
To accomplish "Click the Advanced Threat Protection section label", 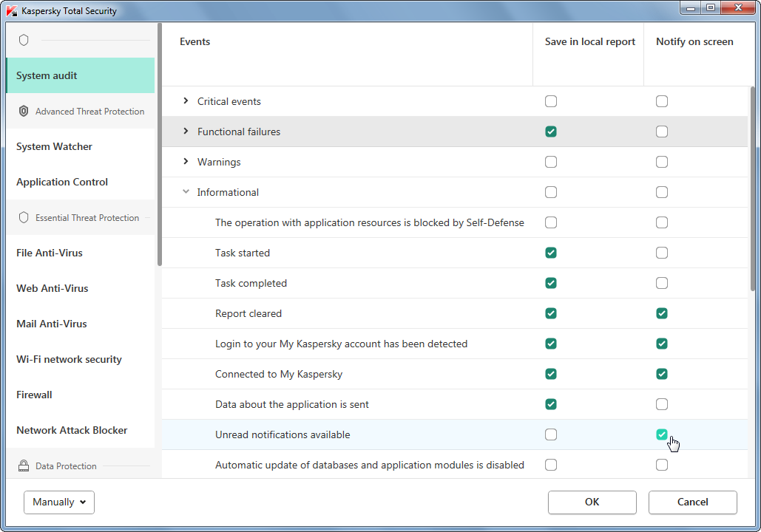I will [x=89, y=111].
